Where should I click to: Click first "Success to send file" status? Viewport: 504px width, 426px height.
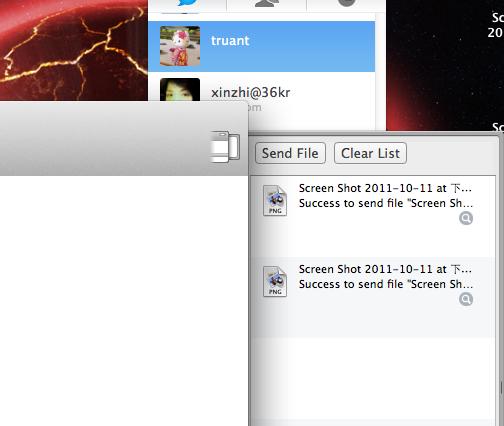[x=386, y=203]
